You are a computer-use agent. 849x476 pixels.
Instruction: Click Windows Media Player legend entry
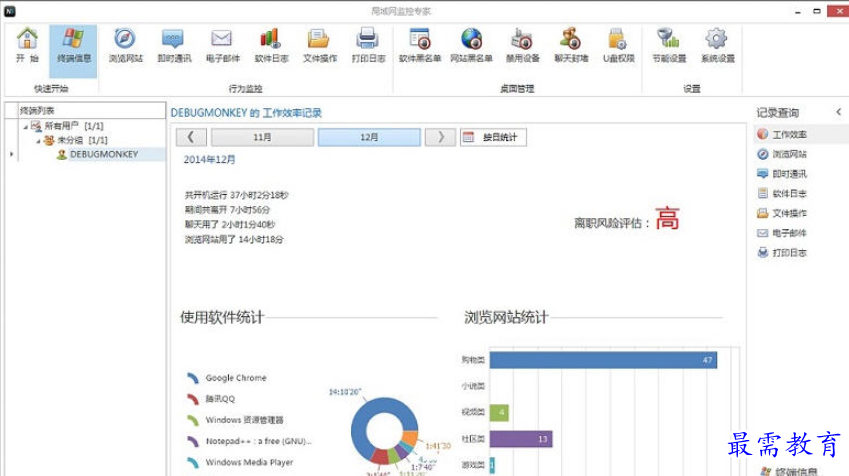pos(240,462)
